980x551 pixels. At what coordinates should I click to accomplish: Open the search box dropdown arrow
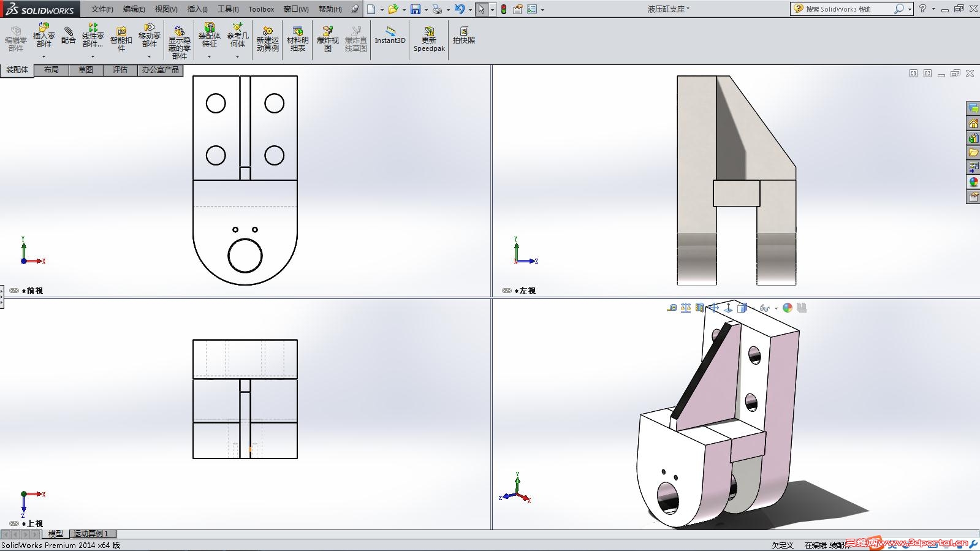coord(910,9)
